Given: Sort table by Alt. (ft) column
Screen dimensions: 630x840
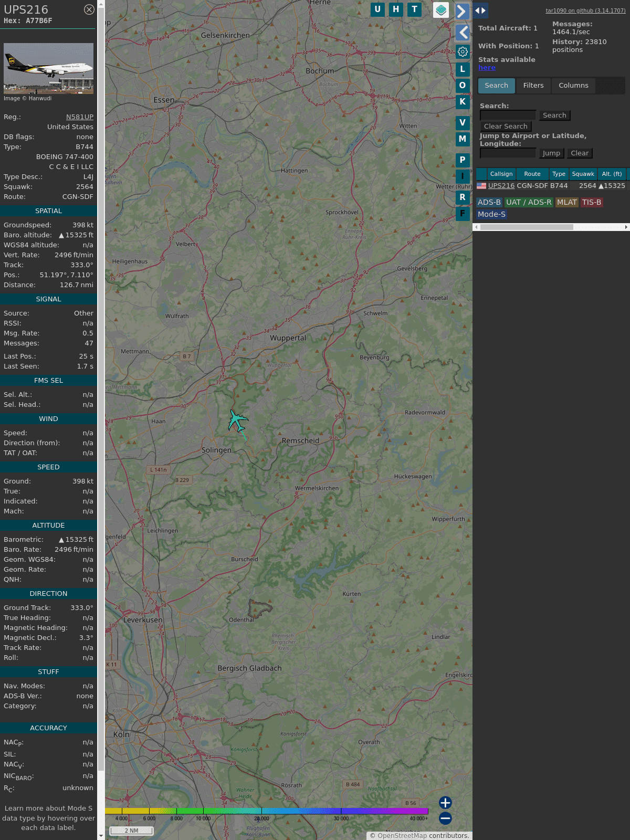Looking at the screenshot, I should coord(612,174).
